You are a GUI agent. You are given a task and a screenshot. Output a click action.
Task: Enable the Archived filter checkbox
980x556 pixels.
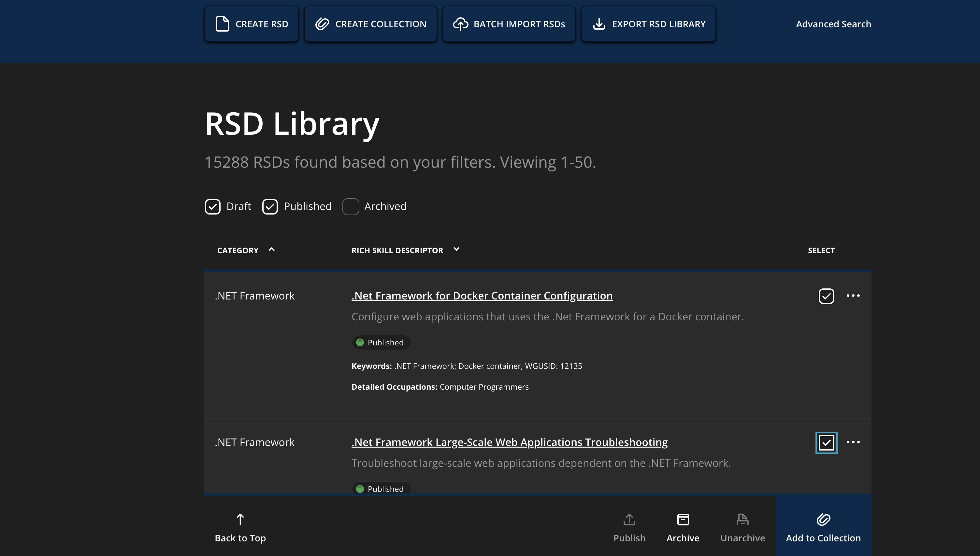[x=351, y=207]
